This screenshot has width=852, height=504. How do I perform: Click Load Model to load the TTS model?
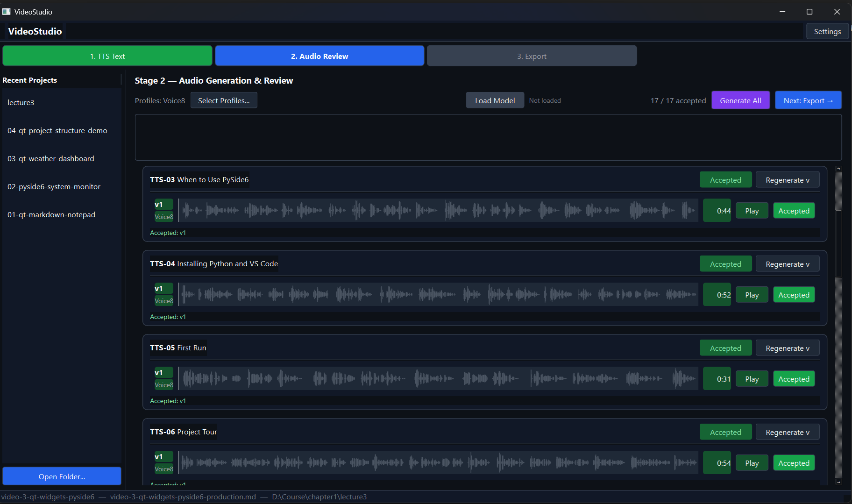pyautogui.click(x=495, y=100)
